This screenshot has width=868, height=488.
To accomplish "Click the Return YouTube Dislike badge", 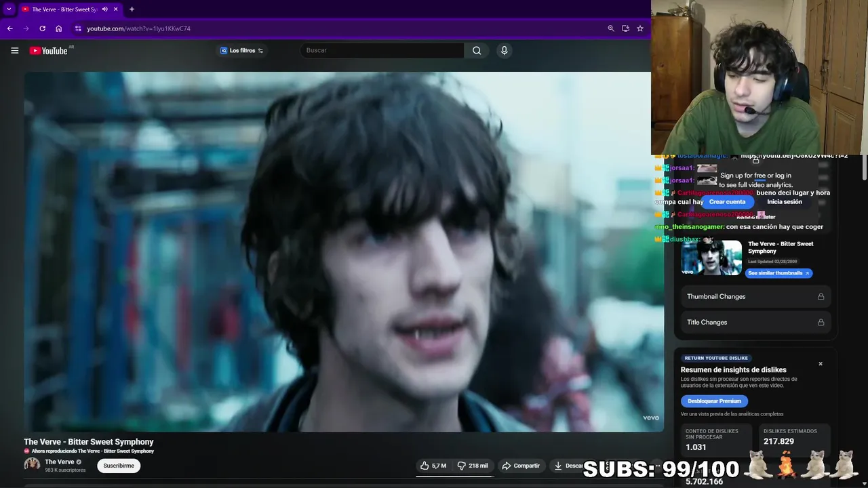I will click(716, 358).
